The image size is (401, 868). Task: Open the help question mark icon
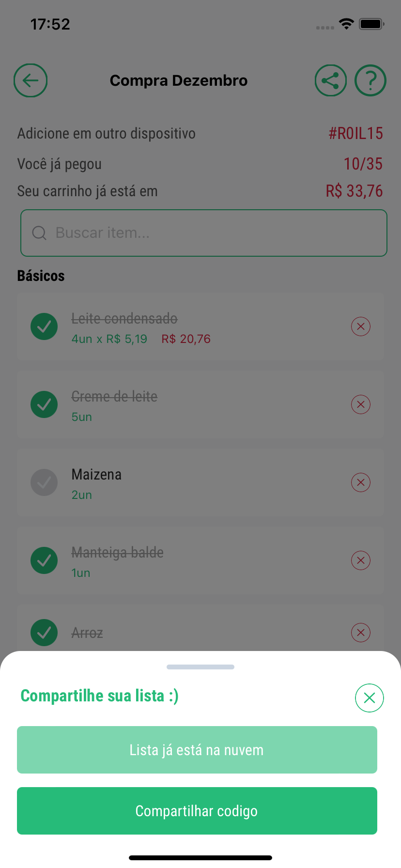(x=370, y=80)
